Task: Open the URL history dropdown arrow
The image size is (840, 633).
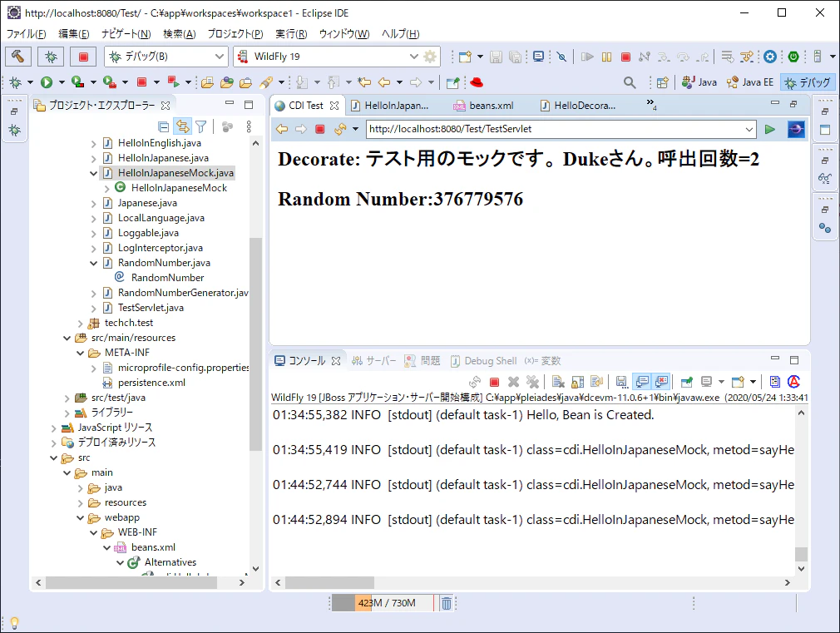Action: click(749, 129)
